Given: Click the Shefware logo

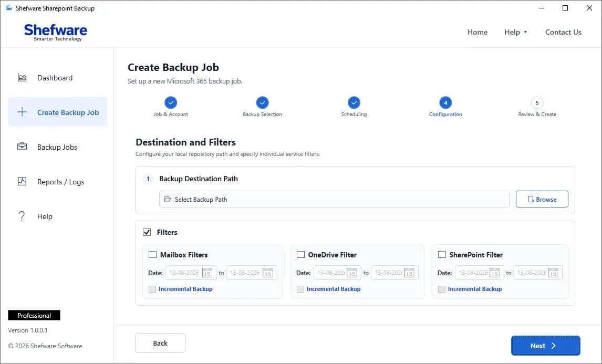Looking at the screenshot, I should pyautogui.click(x=56, y=32).
